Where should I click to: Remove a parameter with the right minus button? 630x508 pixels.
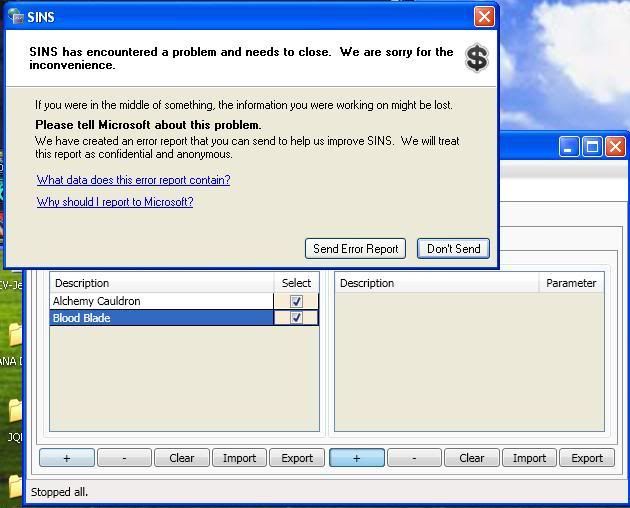coord(414,458)
